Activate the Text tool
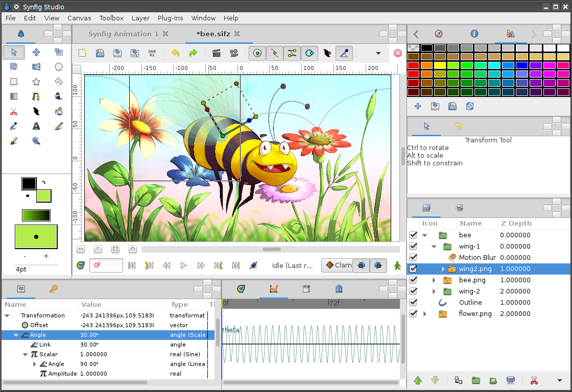This screenshot has height=392, width=572. click(x=36, y=126)
